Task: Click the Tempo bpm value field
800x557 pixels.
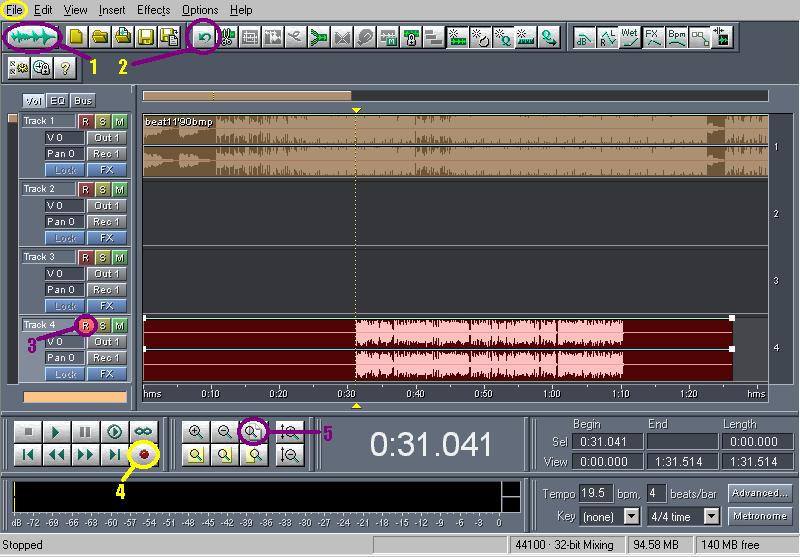Action: click(596, 493)
